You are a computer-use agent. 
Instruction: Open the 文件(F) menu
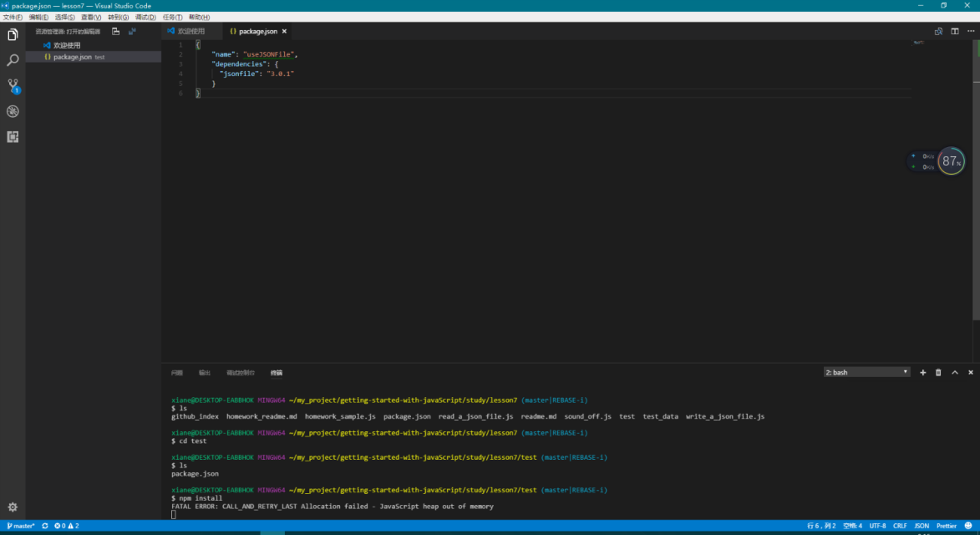click(x=13, y=17)
